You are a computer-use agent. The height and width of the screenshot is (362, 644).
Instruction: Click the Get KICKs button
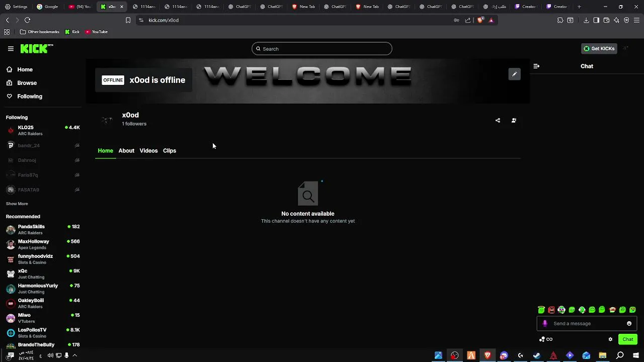(599, 49)
